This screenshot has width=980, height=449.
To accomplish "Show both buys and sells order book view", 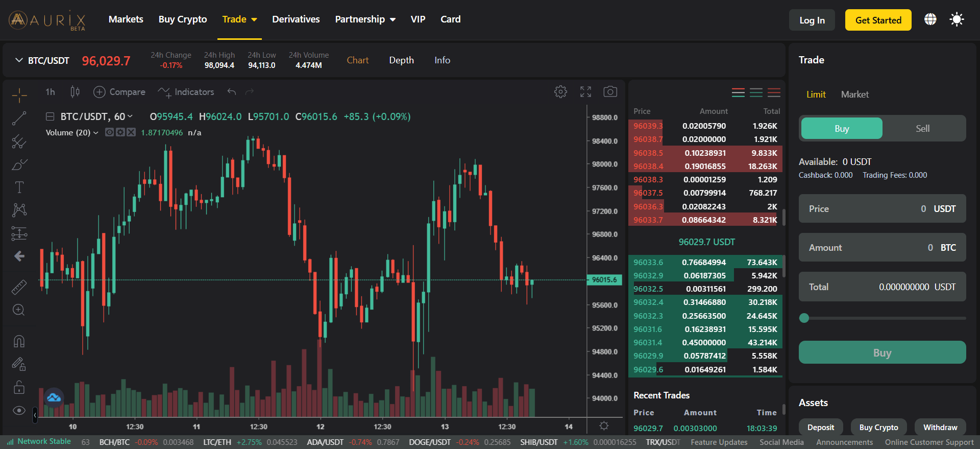I will pos(738,92).
